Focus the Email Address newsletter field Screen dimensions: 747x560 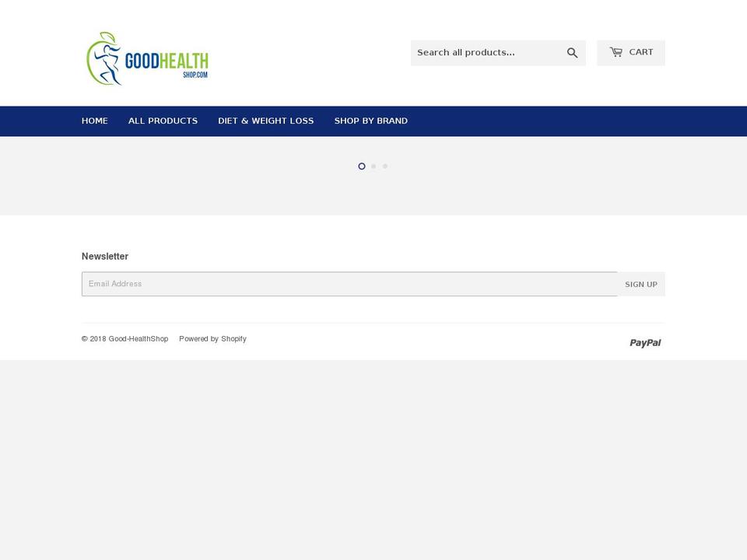[349, 284]
